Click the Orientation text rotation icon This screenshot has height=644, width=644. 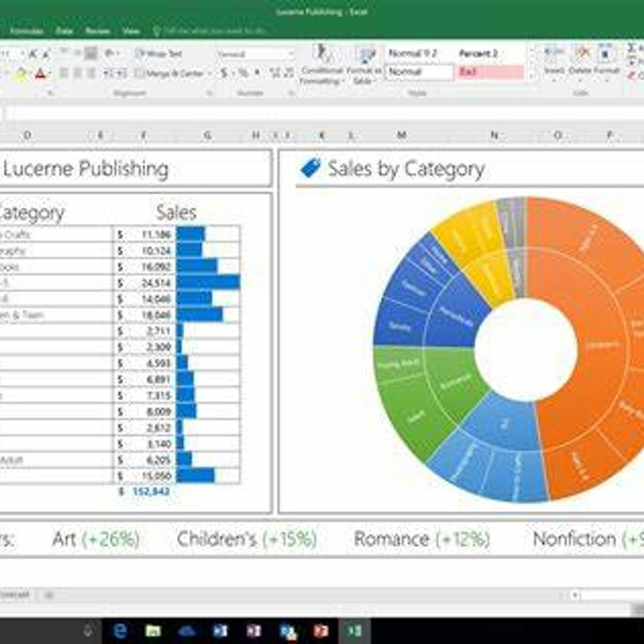(x=109, y=53)
